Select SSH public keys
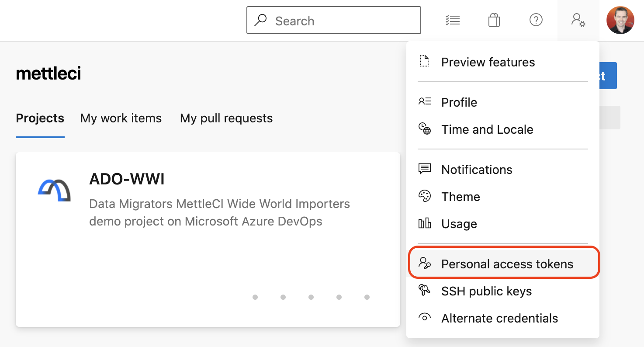The width and height of the screenshot is (644, 347). (x=486, y=291)
